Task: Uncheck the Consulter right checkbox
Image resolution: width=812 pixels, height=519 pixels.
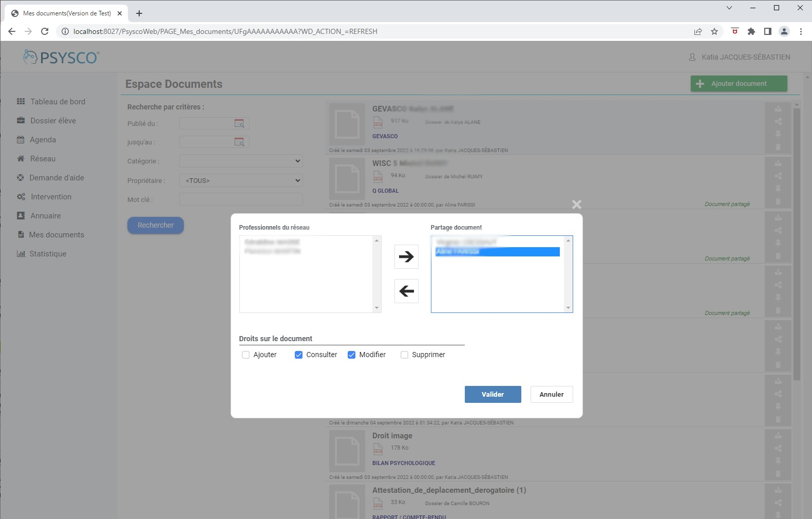Action: pyautogui.click(x=298, y=355)
